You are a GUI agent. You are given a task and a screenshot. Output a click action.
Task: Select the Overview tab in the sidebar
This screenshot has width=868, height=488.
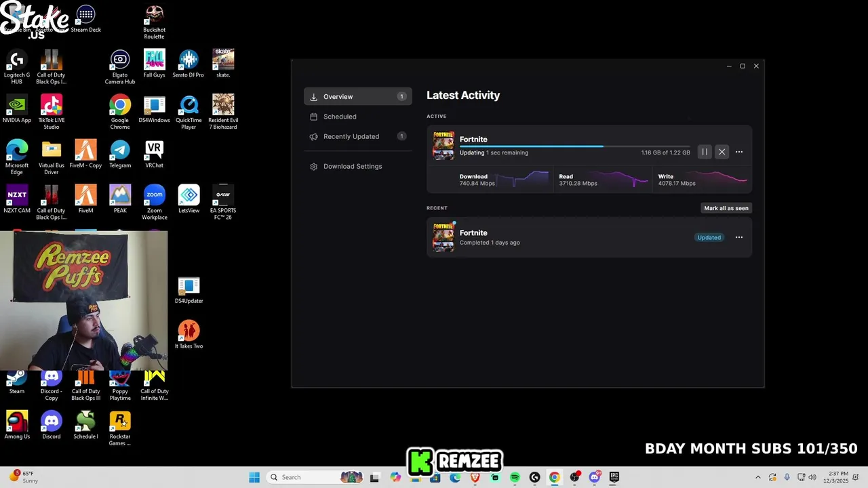(x=357, y=97)
